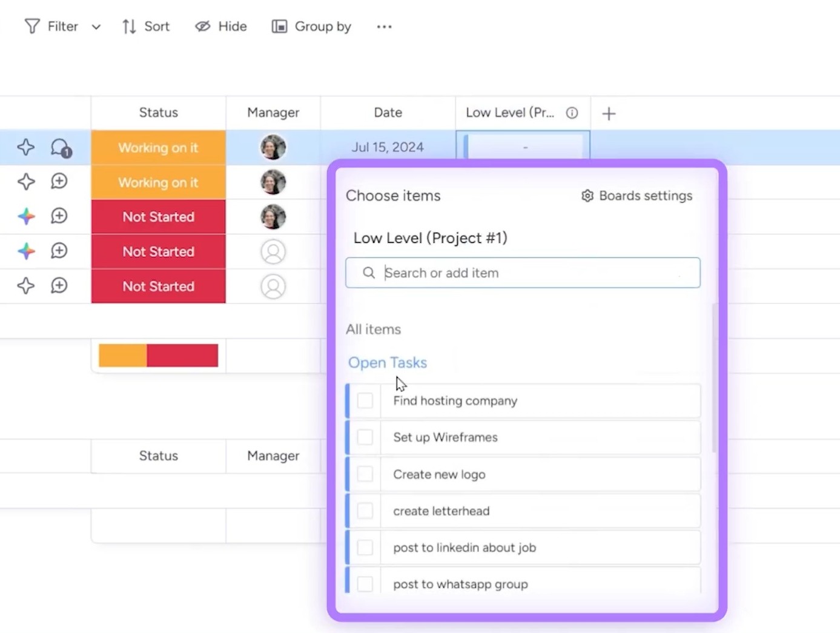Add a new column with the plus icon
Screen dimensions: 840x633
pos(609,113)
